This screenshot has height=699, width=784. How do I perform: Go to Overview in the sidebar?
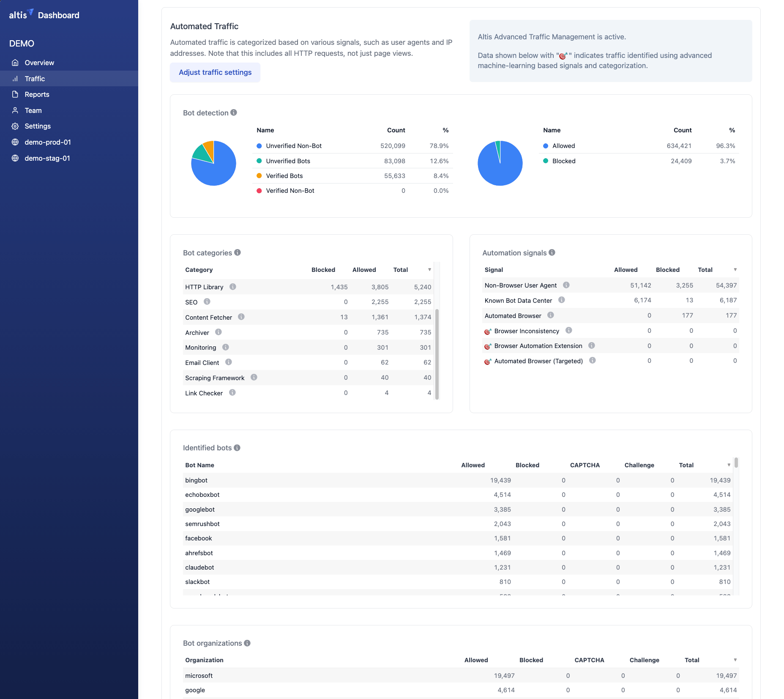tap(69, 63)
